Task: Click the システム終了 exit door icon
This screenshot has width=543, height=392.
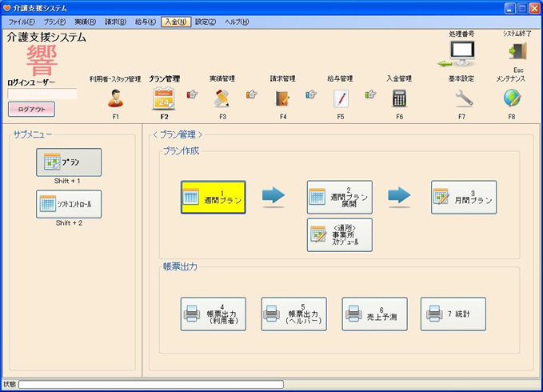Action: pos(517,51)
